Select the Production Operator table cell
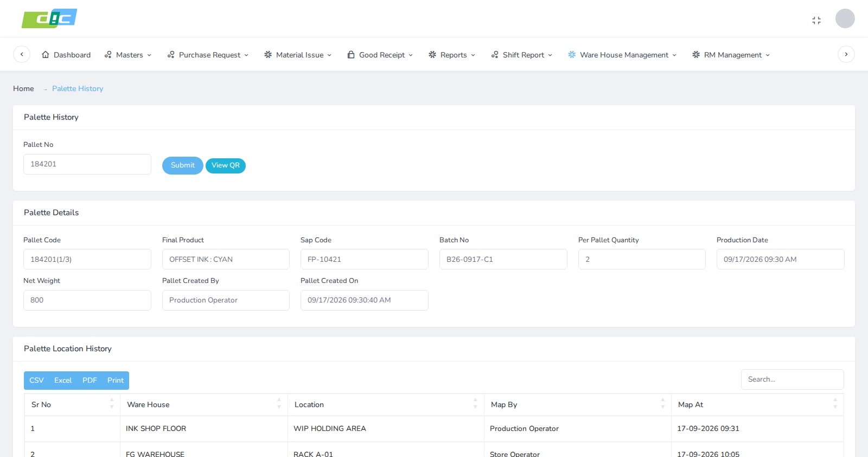868x457 pixels. pos(578,429)
